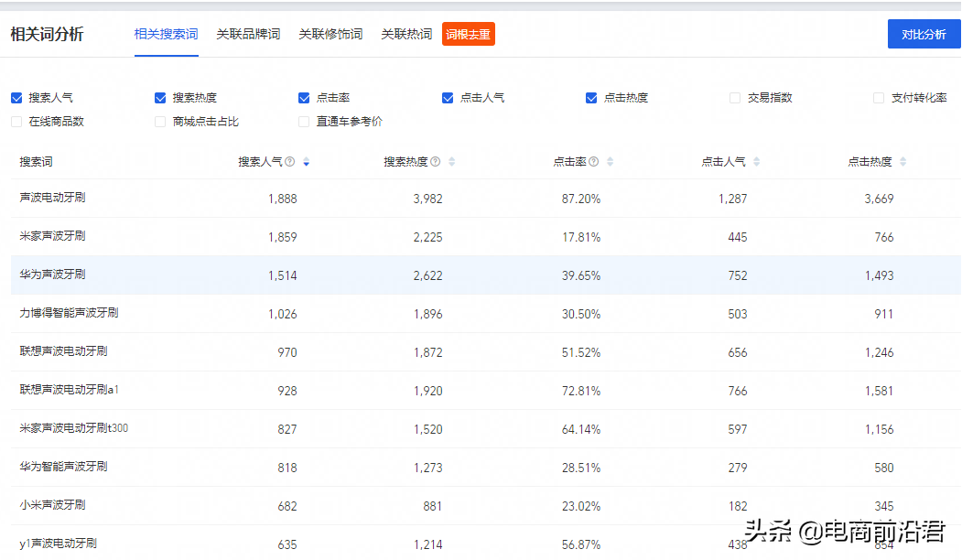Click the 点击热度 column header text
This screenshot has height=560, width=962.
point(870,162)
